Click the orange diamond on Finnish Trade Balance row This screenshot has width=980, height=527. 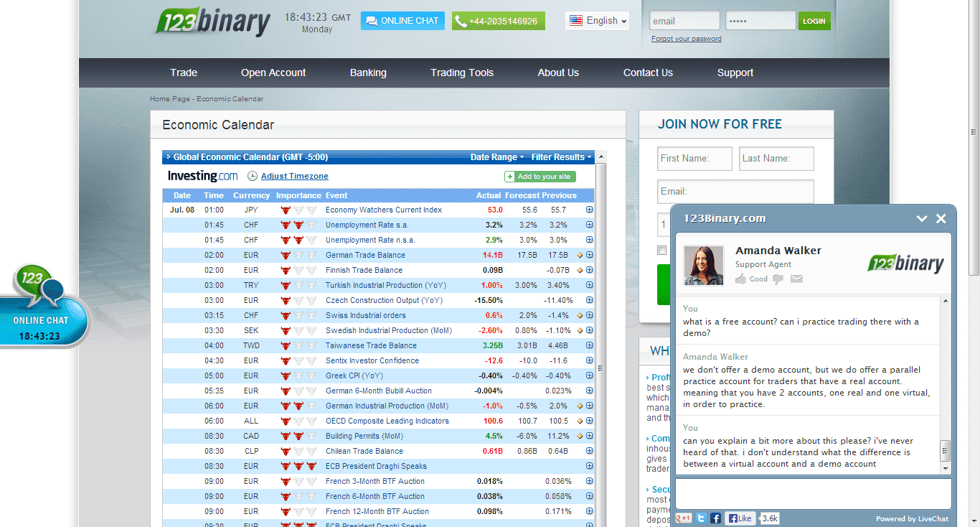coord(580,270)
